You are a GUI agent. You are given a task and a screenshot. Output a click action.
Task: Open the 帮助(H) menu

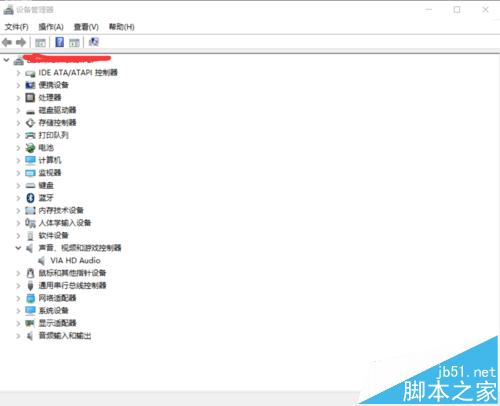pyautogui.click(x=122, y=27)
